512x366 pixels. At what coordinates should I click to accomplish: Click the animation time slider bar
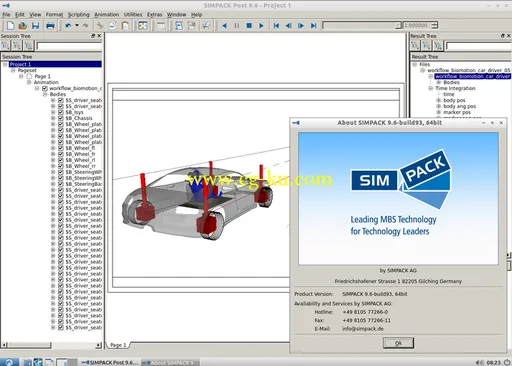point(362,25)
